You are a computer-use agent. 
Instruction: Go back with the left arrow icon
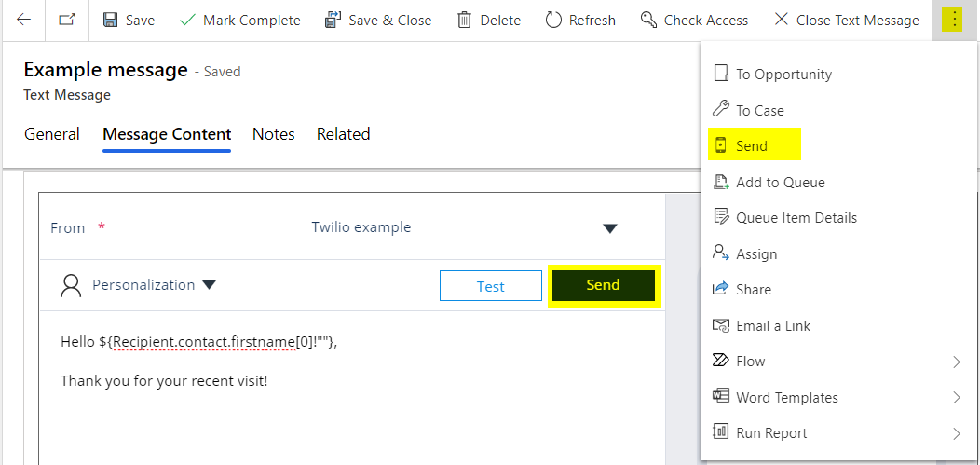point(23,20)
